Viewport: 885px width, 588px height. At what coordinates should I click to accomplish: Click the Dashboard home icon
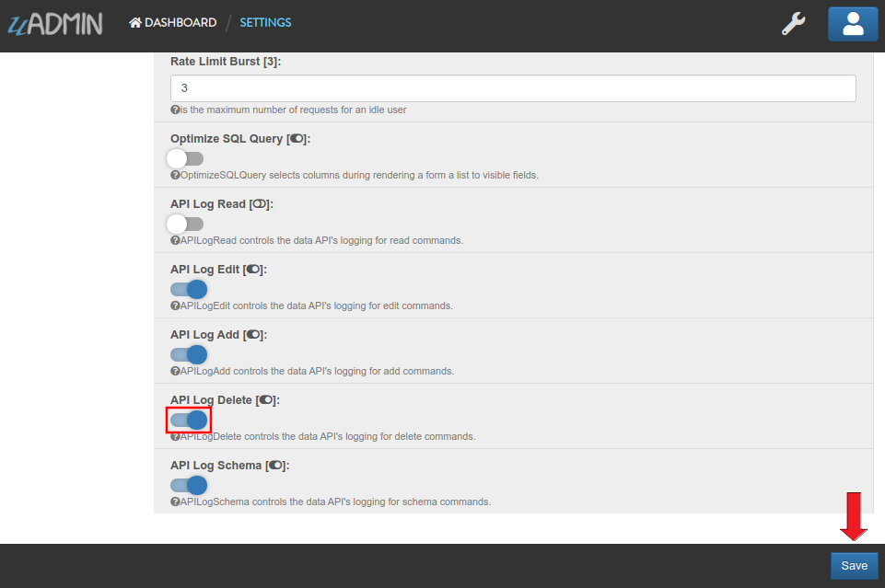(x=134, y=23)
